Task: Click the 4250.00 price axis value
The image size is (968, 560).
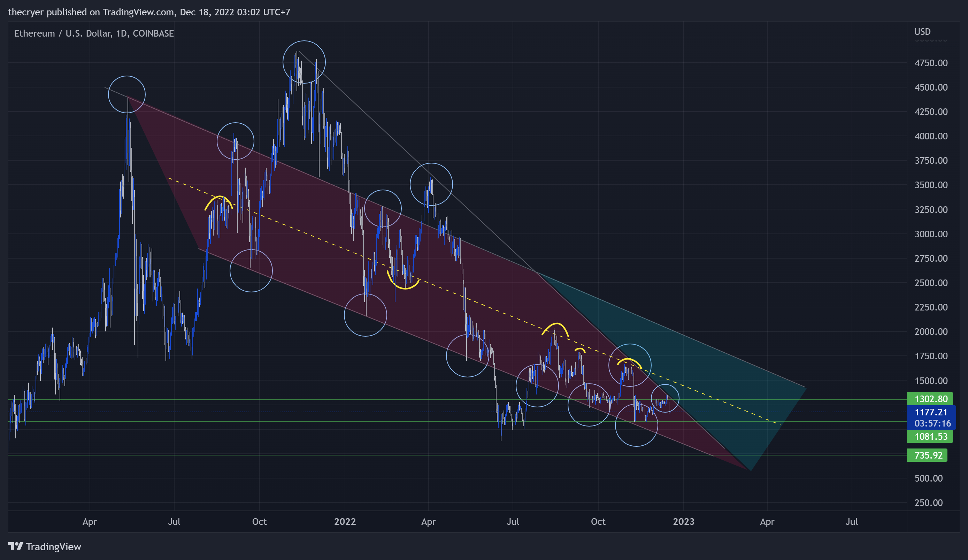Action: [x=931, y=112]
